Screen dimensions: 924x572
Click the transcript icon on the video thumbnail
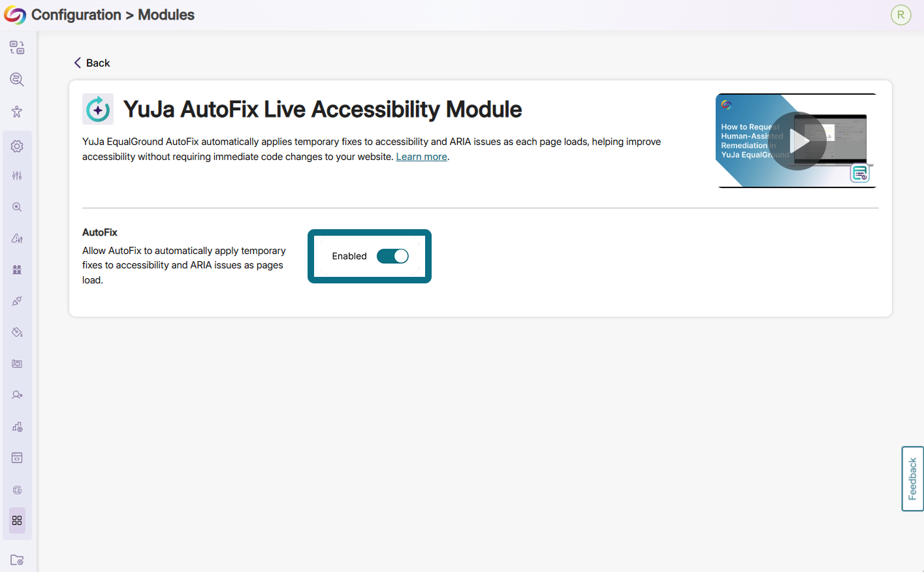tap(860, 173)
